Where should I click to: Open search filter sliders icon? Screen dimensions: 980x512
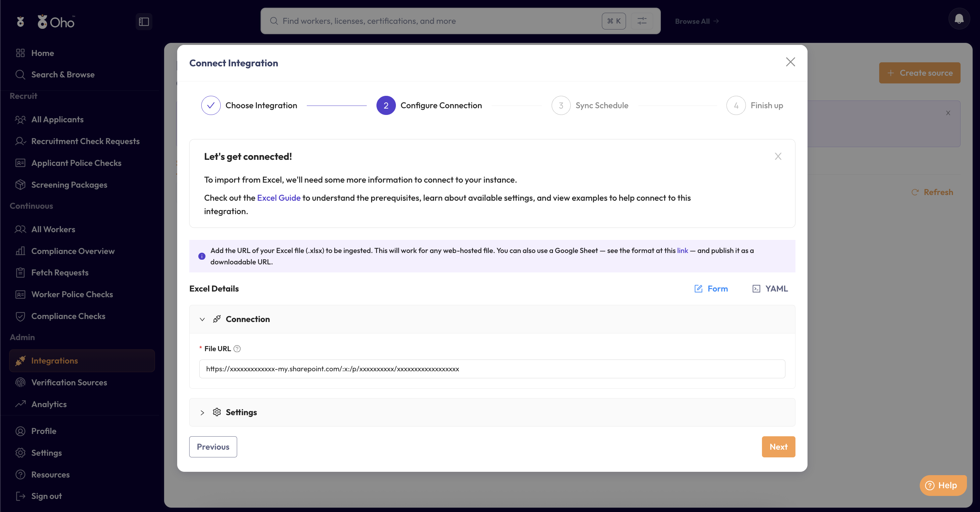coord(642,21)
